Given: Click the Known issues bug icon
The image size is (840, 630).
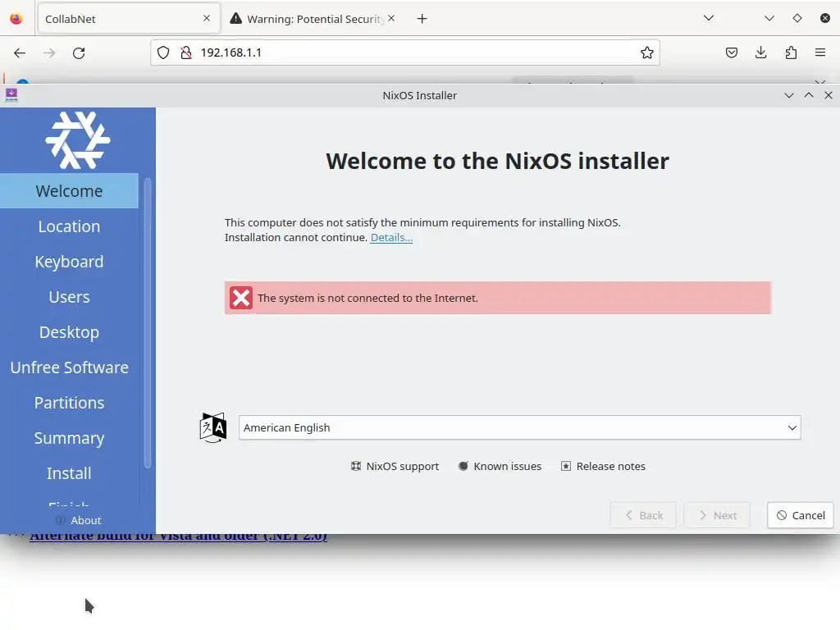Looking at the screenshot, I should [463, 466].
